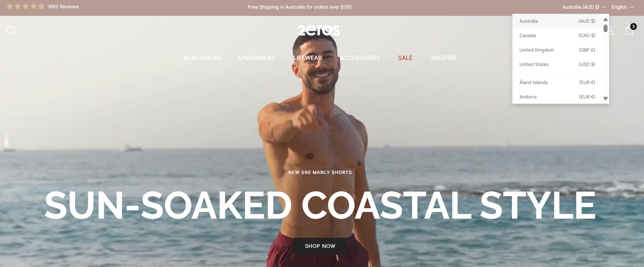Open the shopping cart bag icon
Image resolution: width=644 pixels, height=267 pixels.
[629, 31]
